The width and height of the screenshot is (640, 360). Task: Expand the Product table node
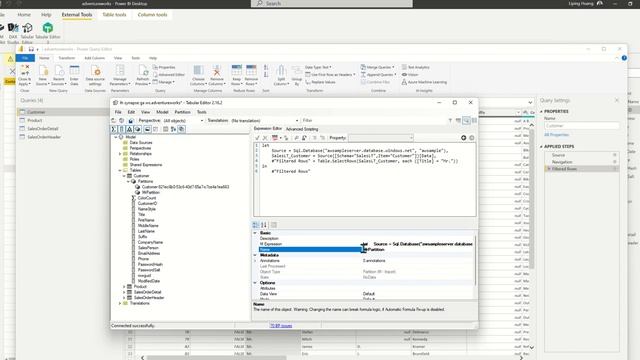point(124,287)
